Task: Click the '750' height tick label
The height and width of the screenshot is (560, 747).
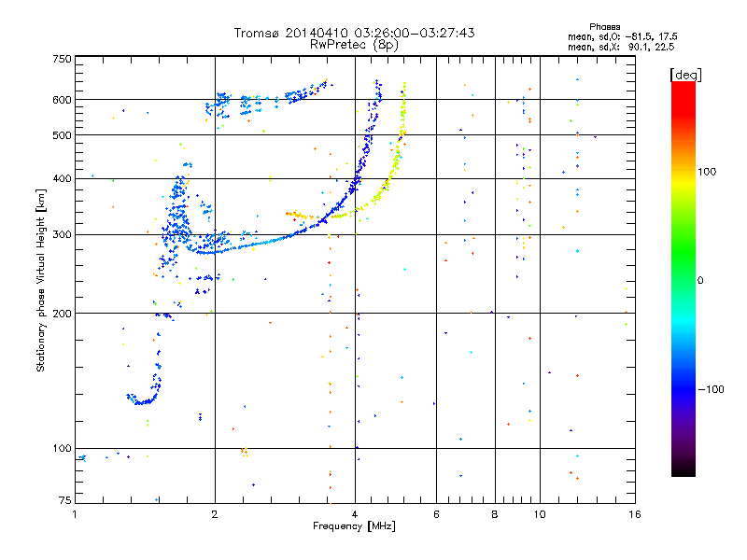Action: tap(62, 59)
